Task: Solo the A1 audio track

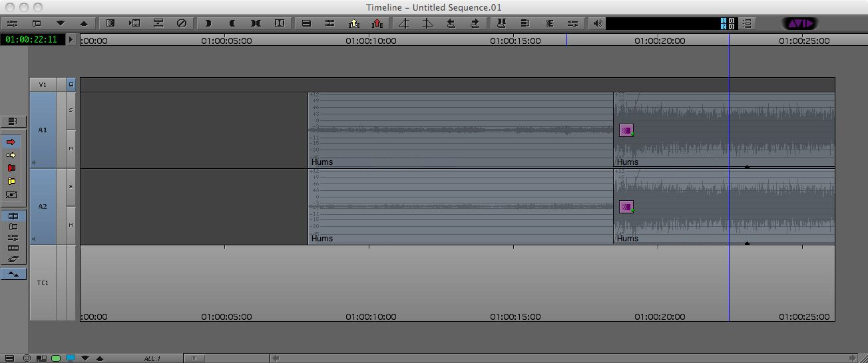Action: pyautogui.click(x=71, y=110)
